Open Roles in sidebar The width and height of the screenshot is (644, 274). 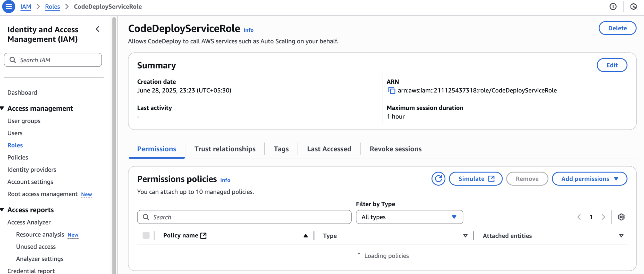(x=15, y=145)
